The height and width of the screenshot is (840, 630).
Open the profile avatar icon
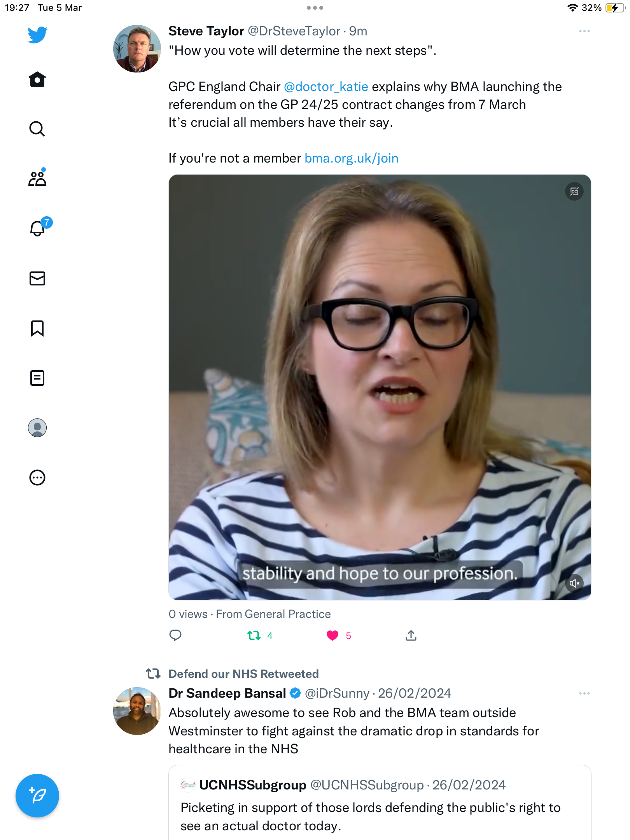(x=37, y=428)
